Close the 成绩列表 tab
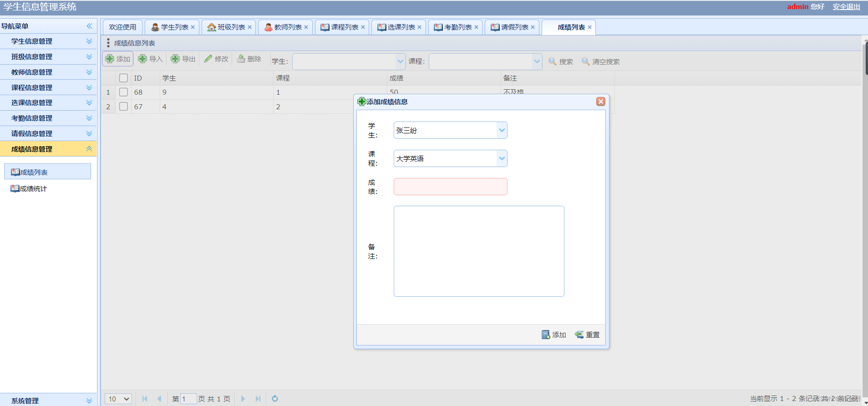Image resolution: width=868 pixels, height=406 pixels. point(589,27)
